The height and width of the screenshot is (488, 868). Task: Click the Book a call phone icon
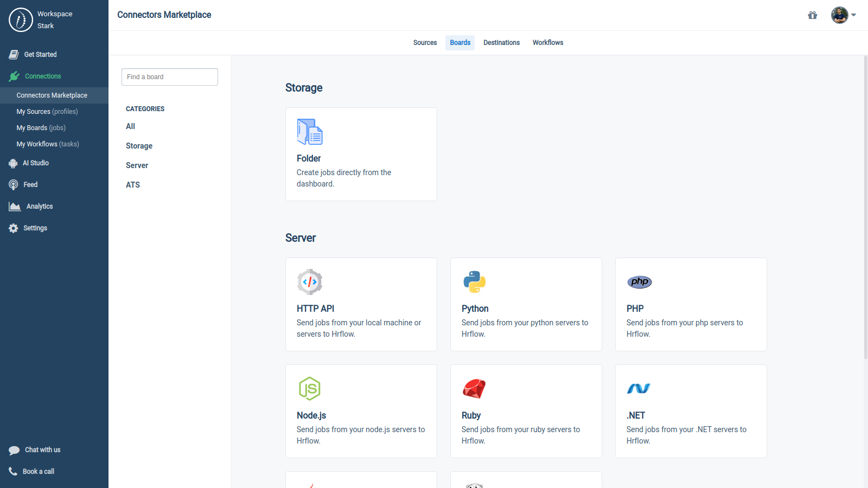tap(13, 471)
